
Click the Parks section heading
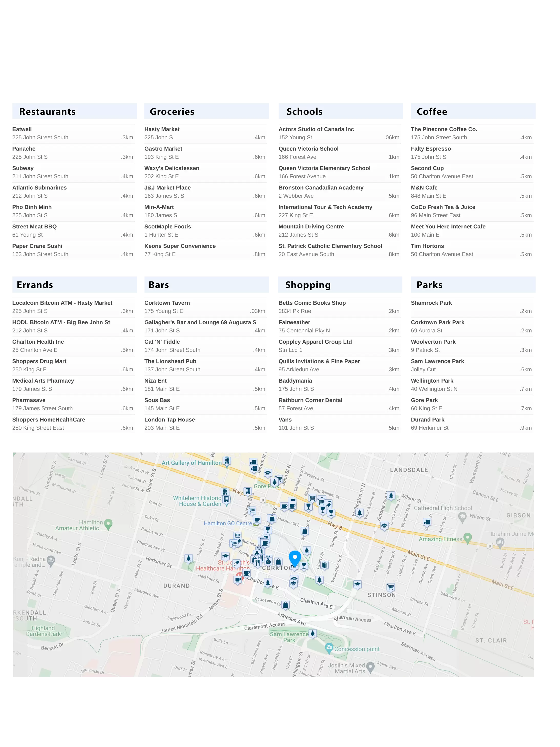point(429,285)
